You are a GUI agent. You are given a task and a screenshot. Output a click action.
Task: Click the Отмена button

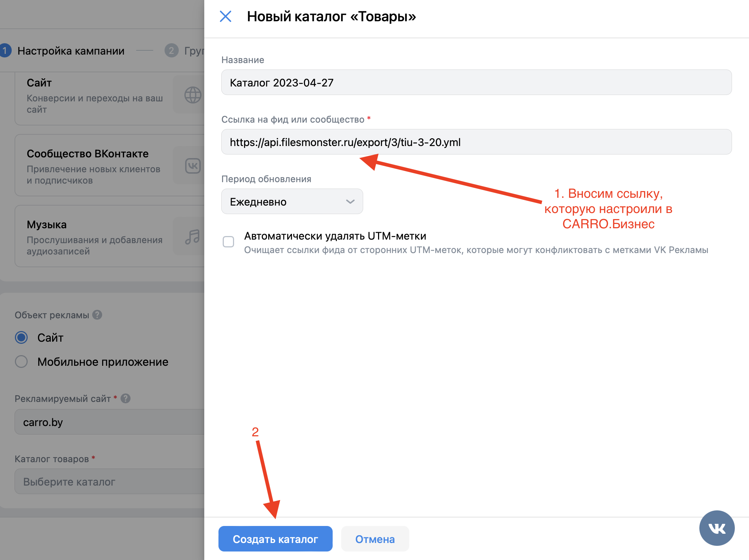(x=375, y=539)
